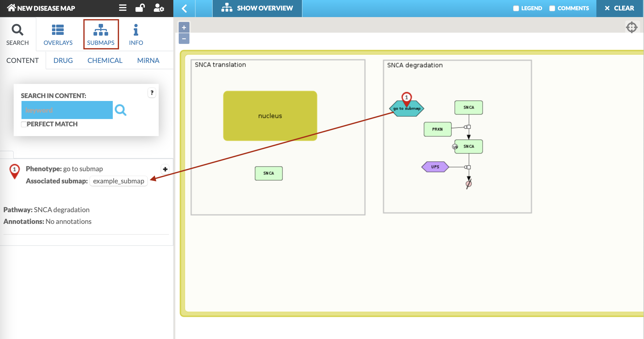Click the home icon beside New Disease Map

[11, 8]
